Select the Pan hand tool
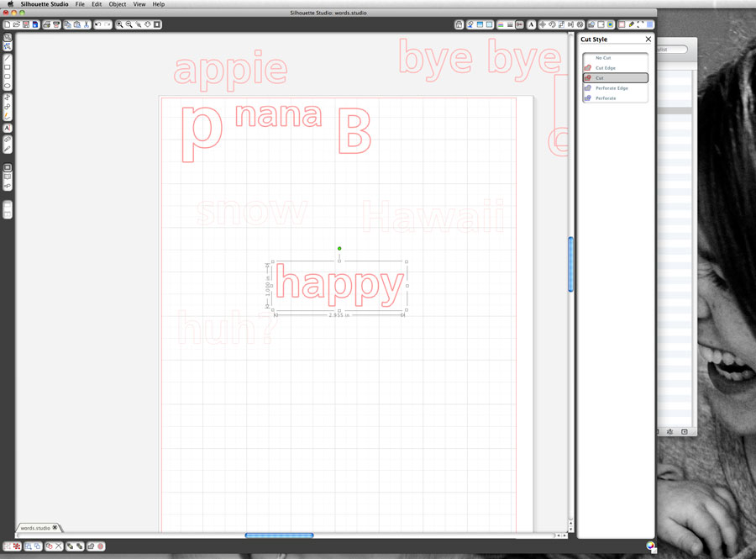 pos(148,24)
